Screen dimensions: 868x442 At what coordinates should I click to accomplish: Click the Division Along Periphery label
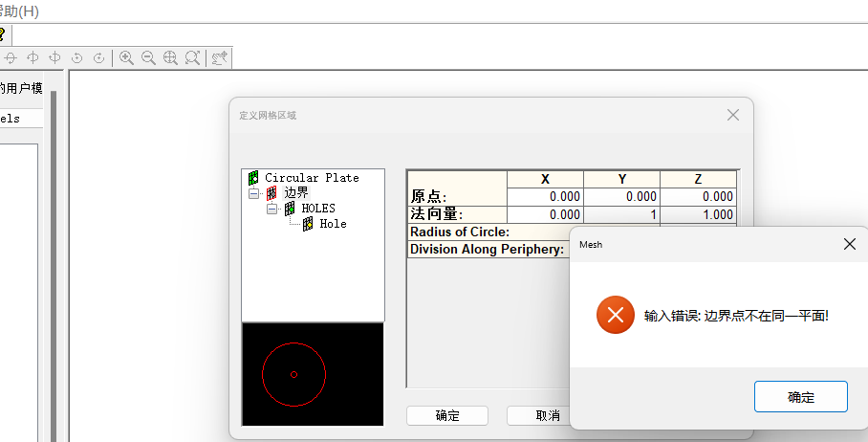[488, 250]
